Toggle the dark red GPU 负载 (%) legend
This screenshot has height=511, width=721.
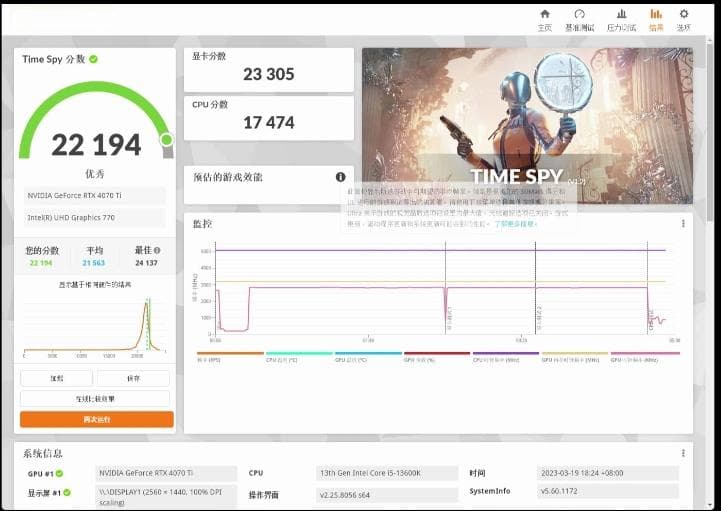437,357
